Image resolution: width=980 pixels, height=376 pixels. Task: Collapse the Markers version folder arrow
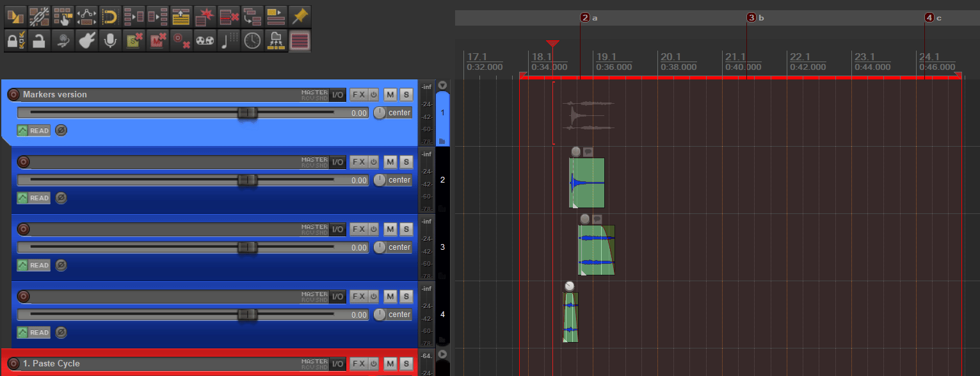coord(442,85)
